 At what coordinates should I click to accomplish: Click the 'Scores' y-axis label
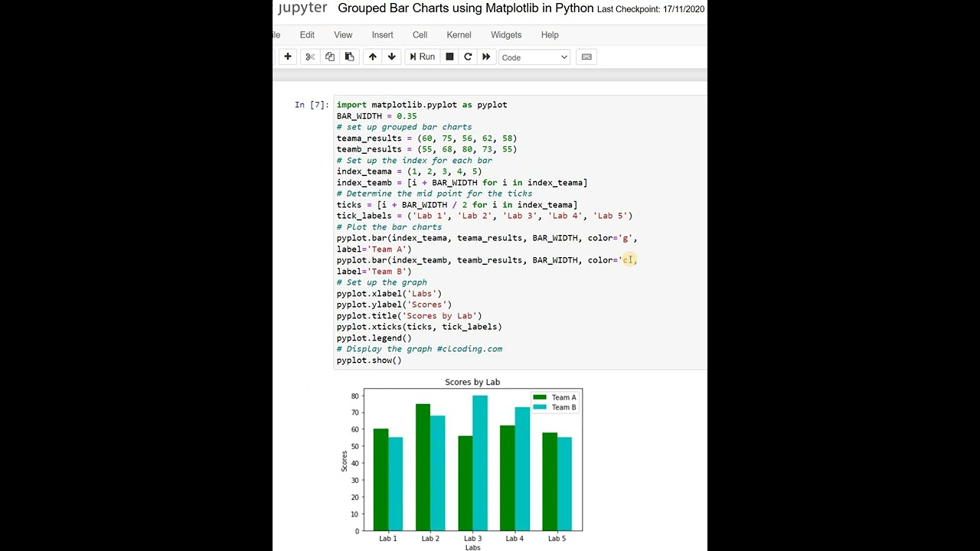(345, 460)
